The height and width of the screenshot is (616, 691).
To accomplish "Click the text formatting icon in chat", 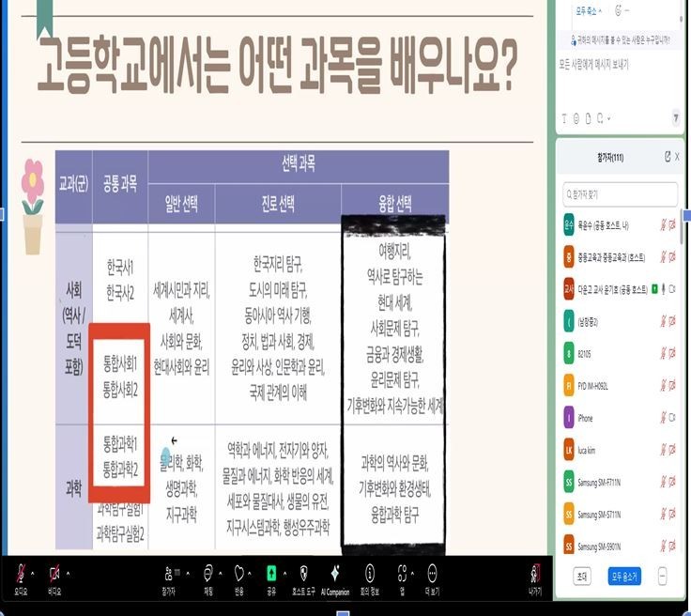I will 564,118.
